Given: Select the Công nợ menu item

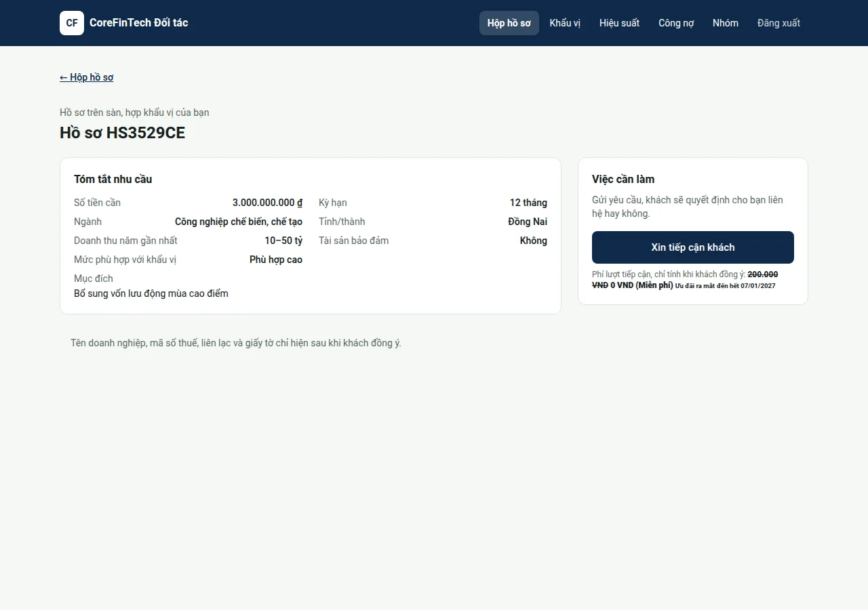Looking at the screenshot, I should click(676, 23).
